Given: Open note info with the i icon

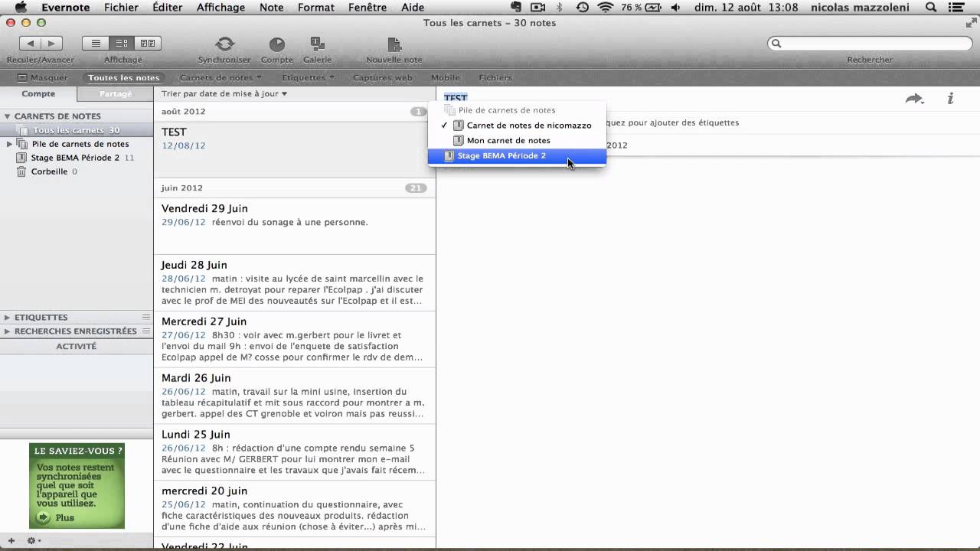Looking at the screenshot, I should pos(950,99).
